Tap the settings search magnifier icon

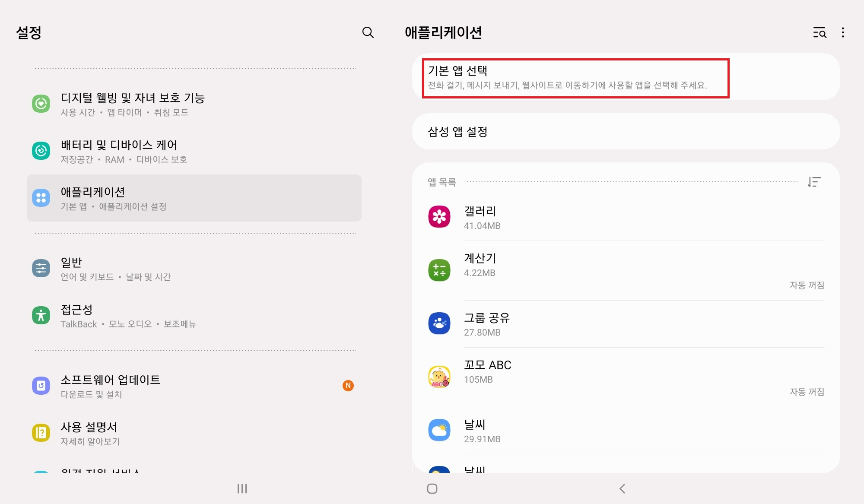[x=368, y=32]
